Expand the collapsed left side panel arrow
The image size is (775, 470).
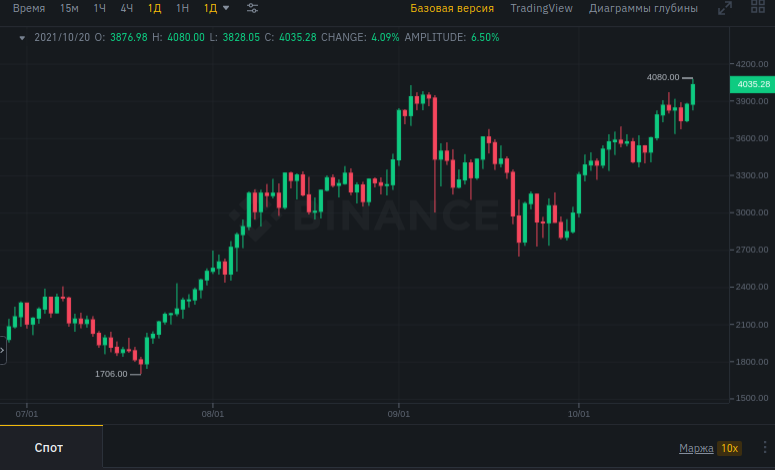click(2, 350)
